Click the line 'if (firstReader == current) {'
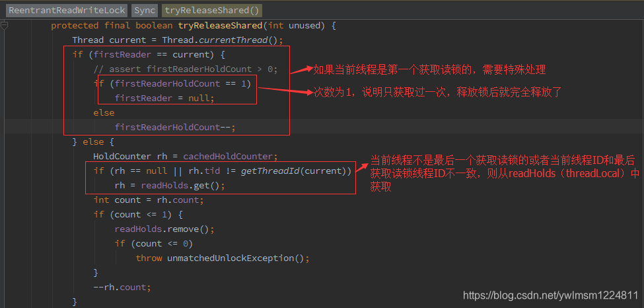 149,55
